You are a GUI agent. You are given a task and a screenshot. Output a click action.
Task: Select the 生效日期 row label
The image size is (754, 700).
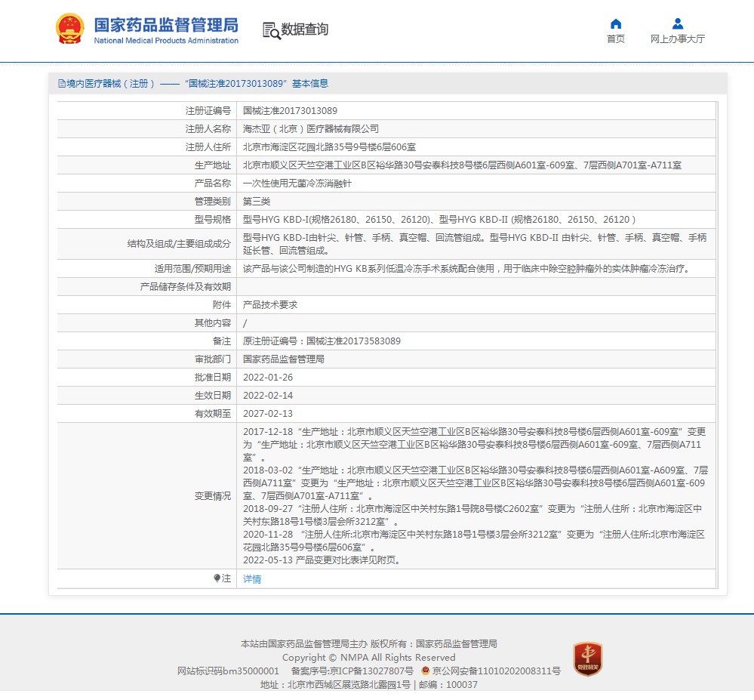(x=213, y=396)
